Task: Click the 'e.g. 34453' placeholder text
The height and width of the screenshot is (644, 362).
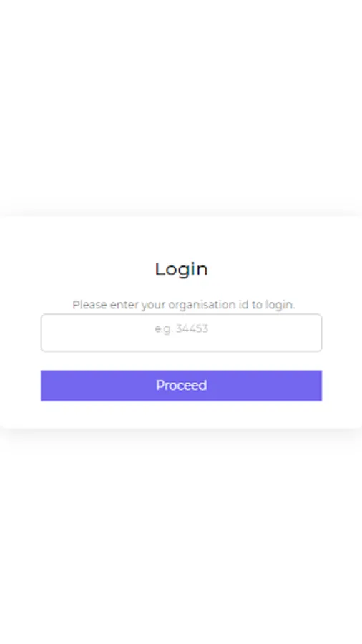Action: click(x=181, y=328)
